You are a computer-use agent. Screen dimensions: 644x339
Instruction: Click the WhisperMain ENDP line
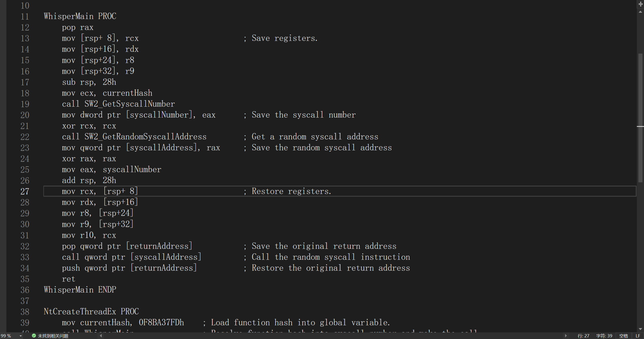coord(80,290)
